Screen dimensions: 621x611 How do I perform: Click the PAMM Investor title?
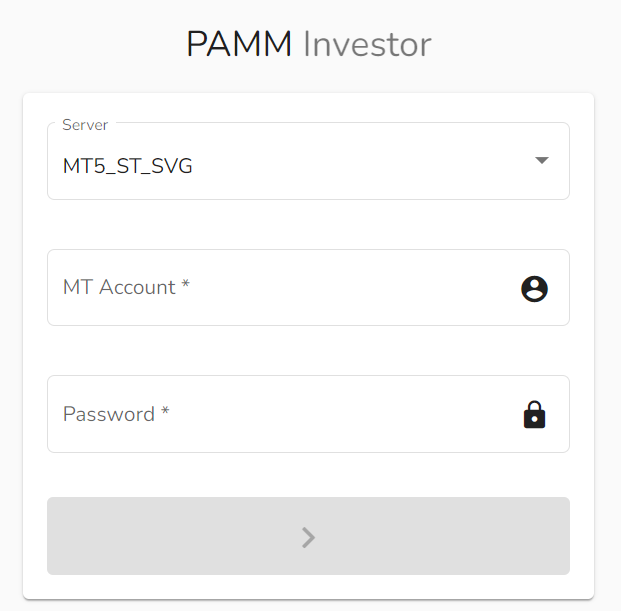309,44
